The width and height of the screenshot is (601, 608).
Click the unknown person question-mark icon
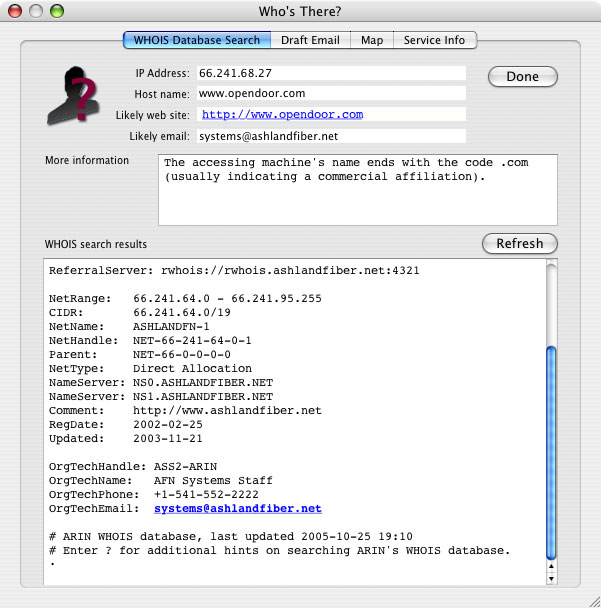pyautogui.click(x=73, y=95)
